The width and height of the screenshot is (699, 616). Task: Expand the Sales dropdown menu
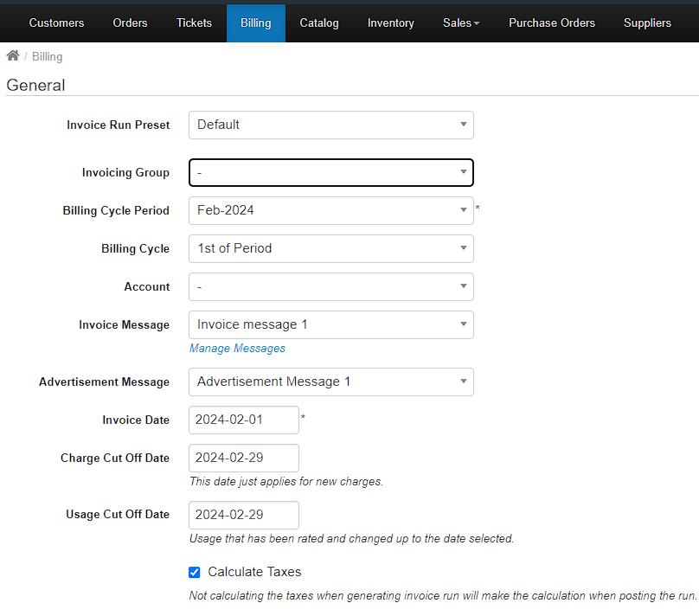pos(461,23)
